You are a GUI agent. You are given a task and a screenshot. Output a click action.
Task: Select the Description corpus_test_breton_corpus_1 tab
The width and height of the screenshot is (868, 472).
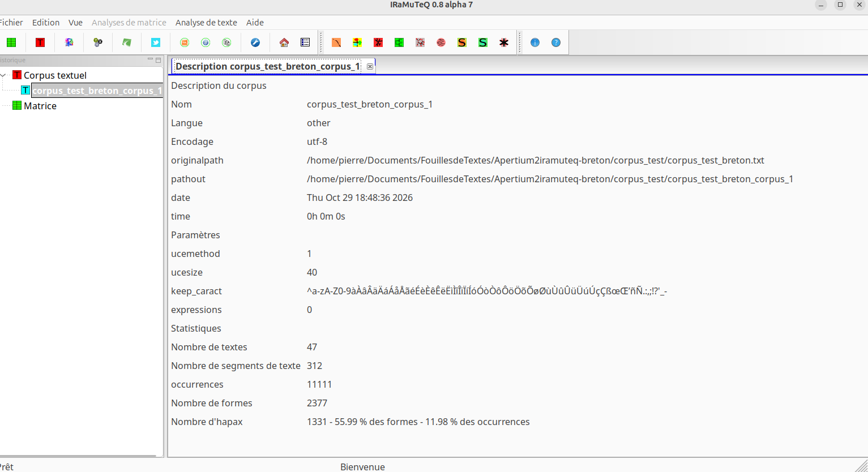267,66
